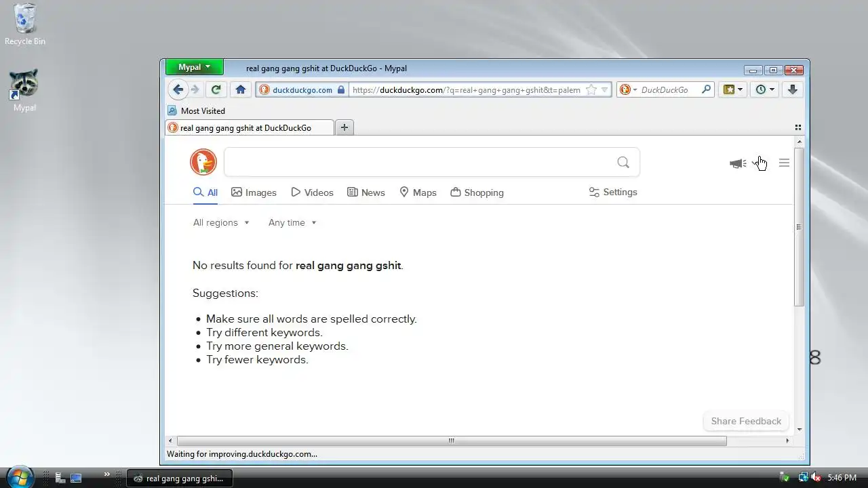Open the home page button

tap(241, 89)
